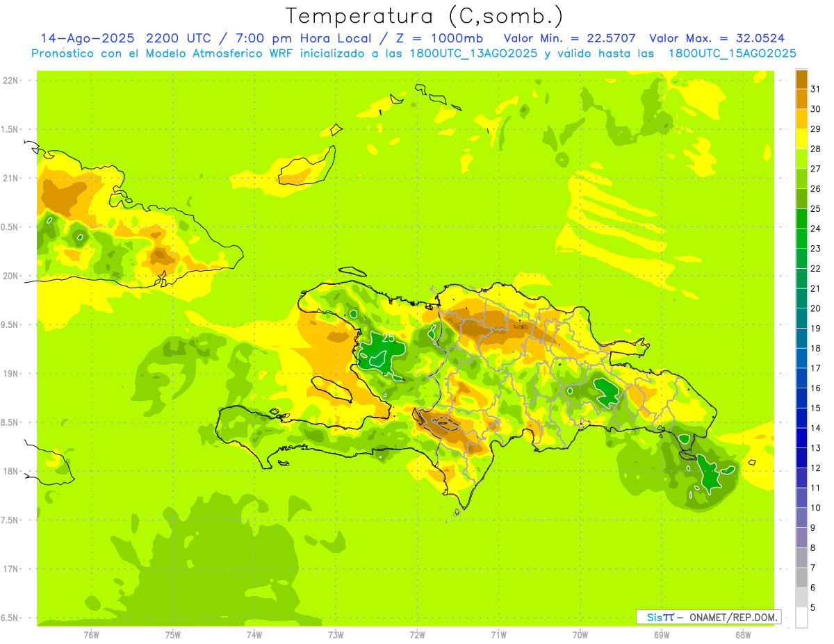Click the green color bar segment between 23 and 24

pos(801,238)
